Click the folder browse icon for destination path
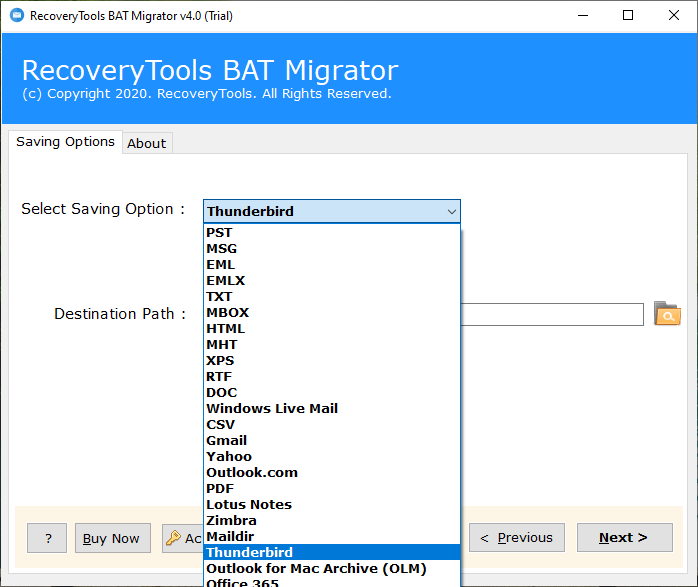The height and width of the screenshot is (587, 698). click(667, 314)
